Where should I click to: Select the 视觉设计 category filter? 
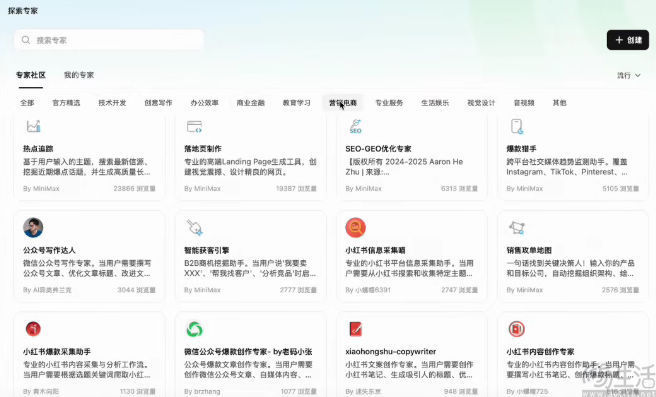481,102
